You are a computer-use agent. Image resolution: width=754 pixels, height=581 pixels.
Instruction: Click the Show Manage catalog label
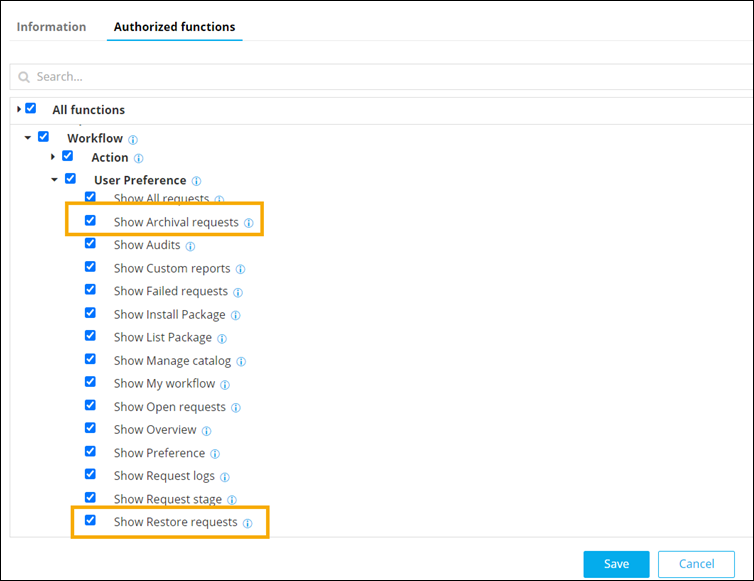(172, 361)
